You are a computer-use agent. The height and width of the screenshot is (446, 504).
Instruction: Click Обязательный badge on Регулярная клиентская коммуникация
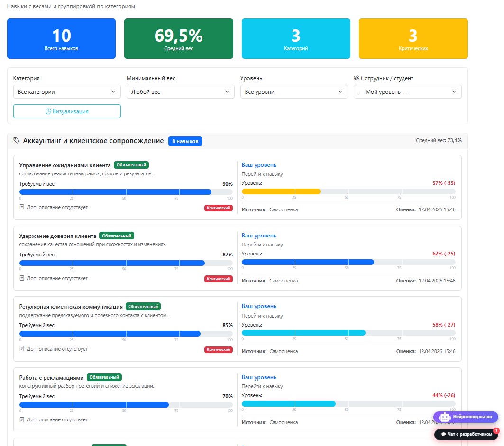click(x=143, y=307)
